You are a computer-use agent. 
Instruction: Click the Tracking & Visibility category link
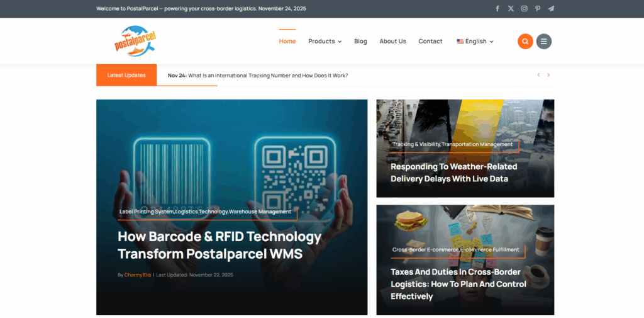416,144
